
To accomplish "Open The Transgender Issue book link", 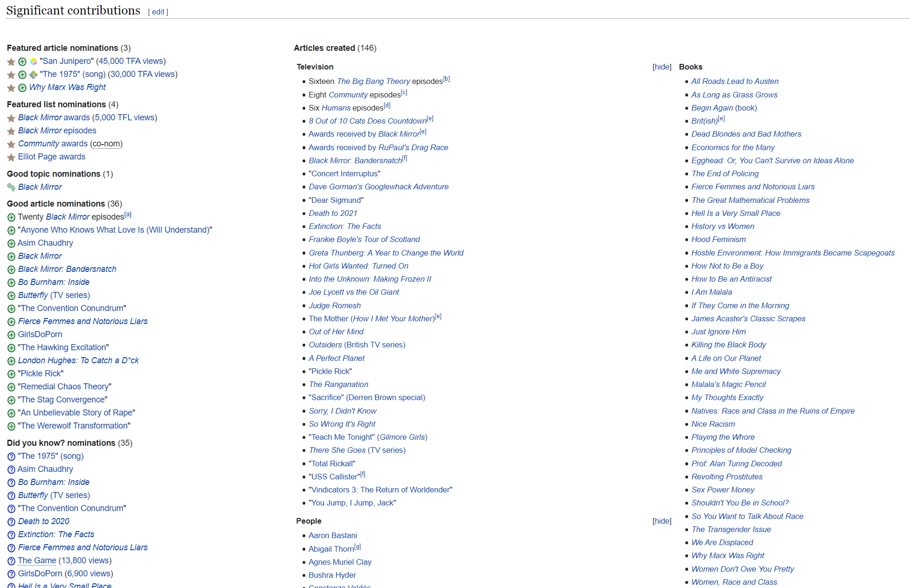I will (x=731, y=529).
